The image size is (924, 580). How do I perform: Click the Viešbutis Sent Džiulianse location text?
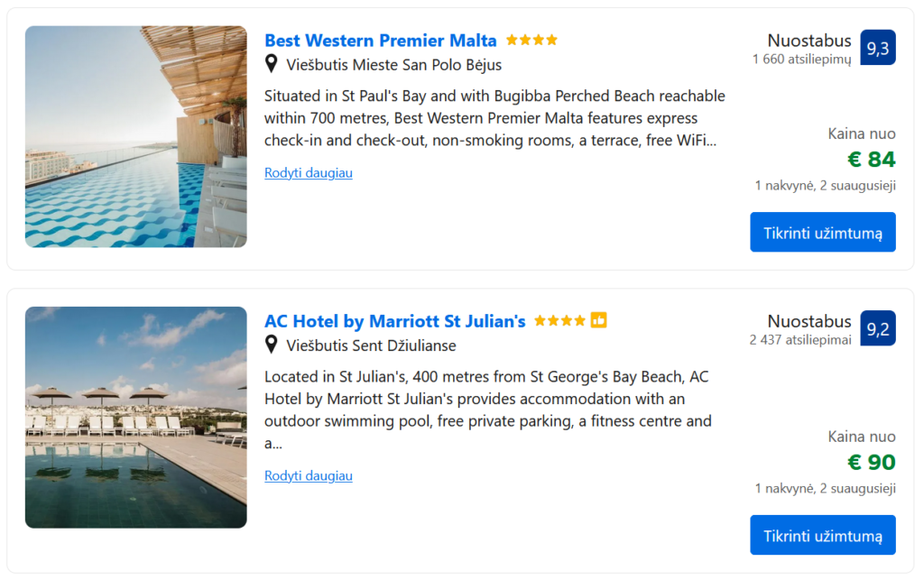click(371, 345)
